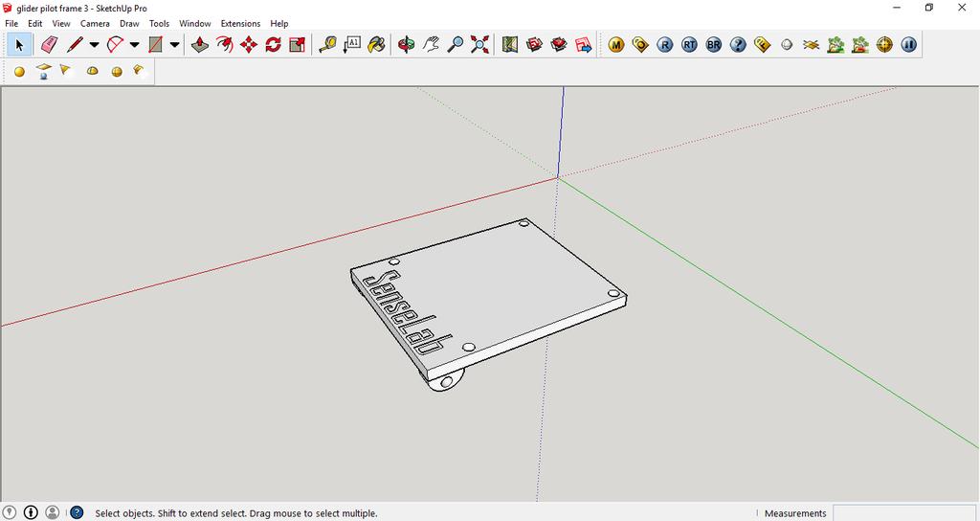Click the yellow bent panel icon

(x=139, y=71)
